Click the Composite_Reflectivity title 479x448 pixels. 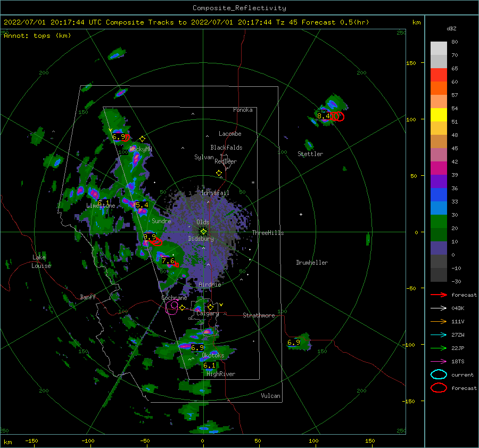240,8
